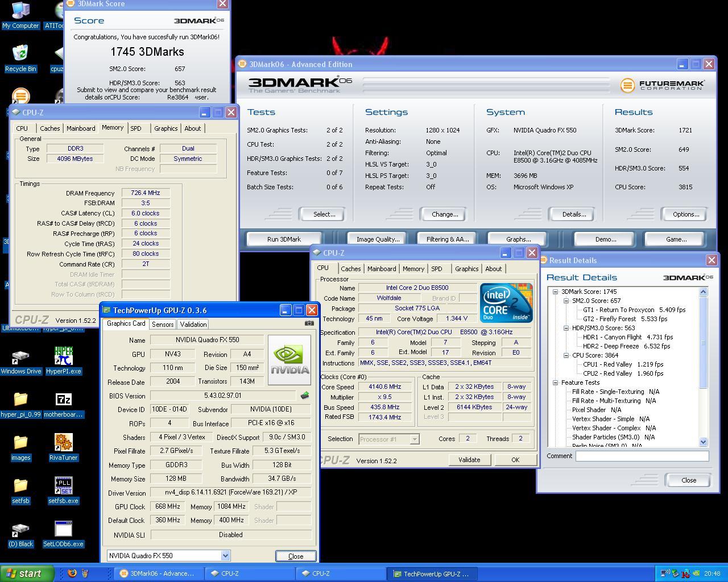Viewport: 728px width, 582px height.
Task: Click Select... under Tests
Action: click(324, 214)
